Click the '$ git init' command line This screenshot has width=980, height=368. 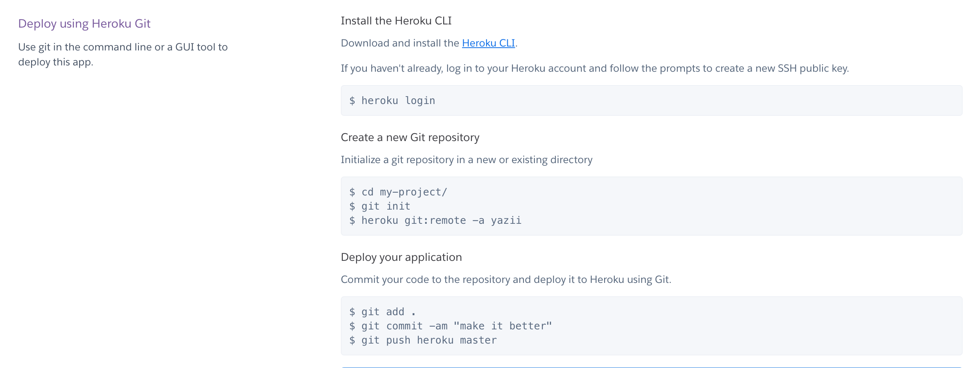380,206
